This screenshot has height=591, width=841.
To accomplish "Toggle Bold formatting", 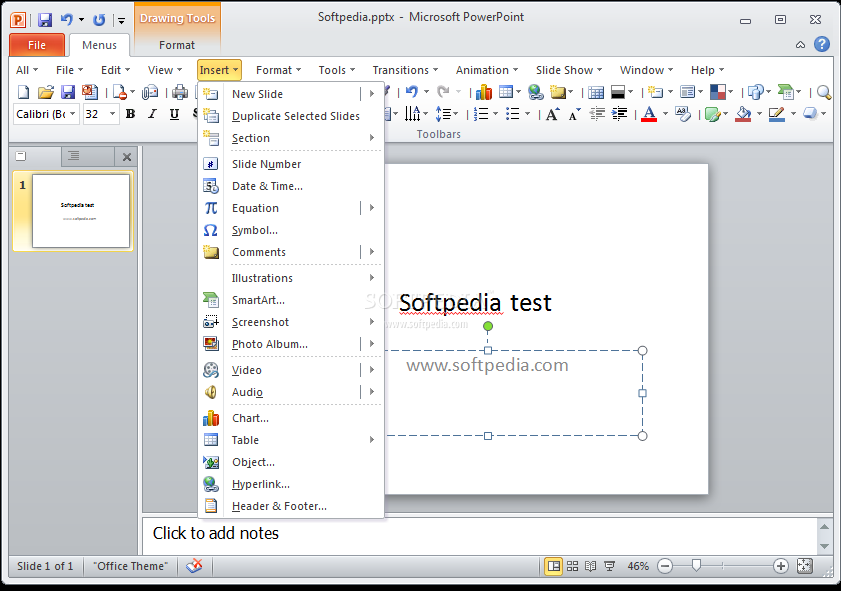I will coord(130,114).
